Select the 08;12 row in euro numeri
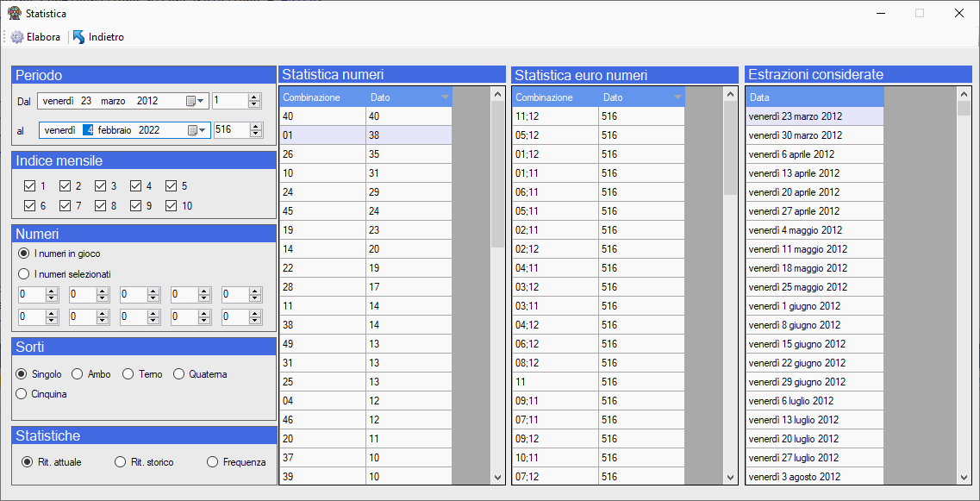The image size is (980, 501). (x=598, y=363)
